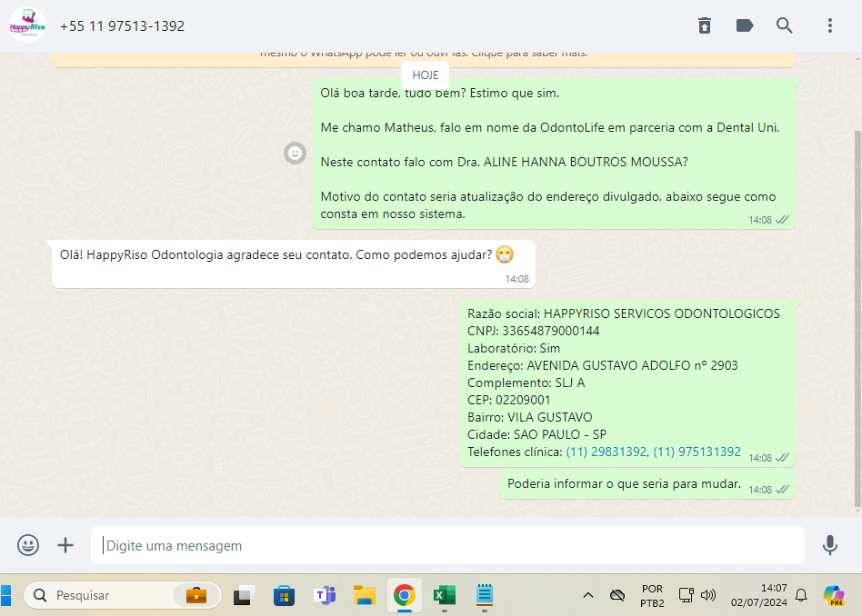Open the emoji picker

pyautogui.click(x=28, y=545)
